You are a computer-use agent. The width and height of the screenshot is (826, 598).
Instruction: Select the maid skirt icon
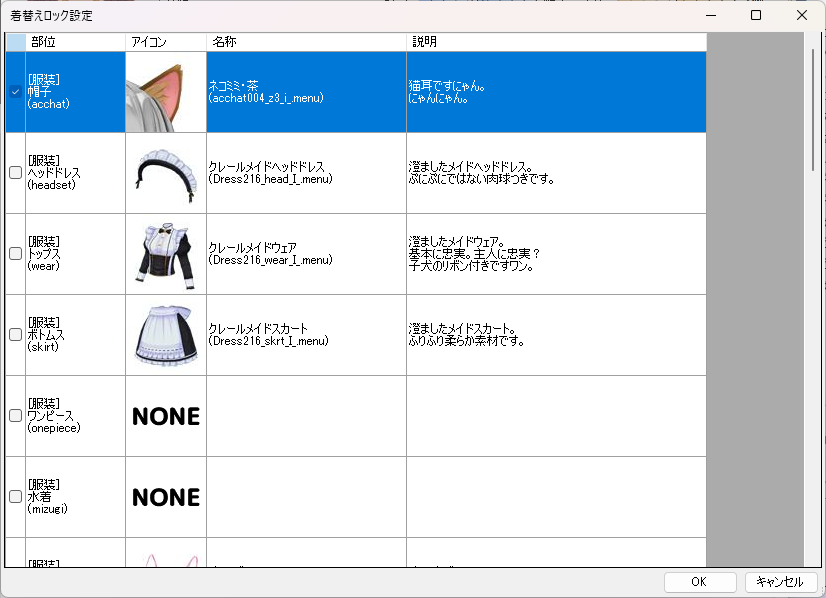coord(165,335)
